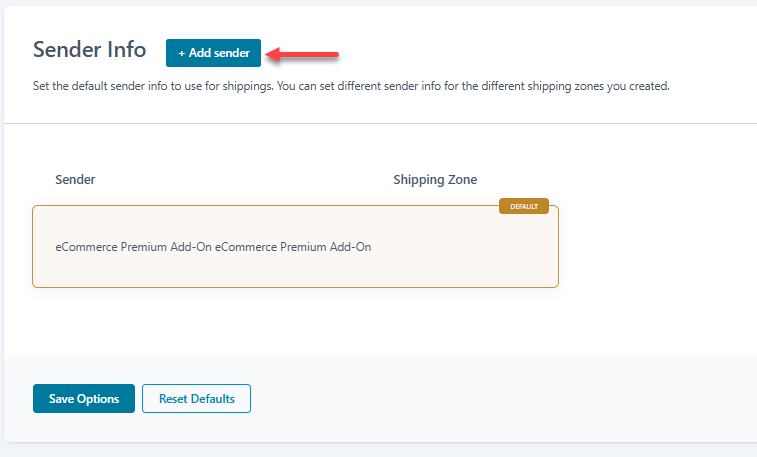Save the options with Save Options
The image size is (757, 457).
(x=84, y=398)
